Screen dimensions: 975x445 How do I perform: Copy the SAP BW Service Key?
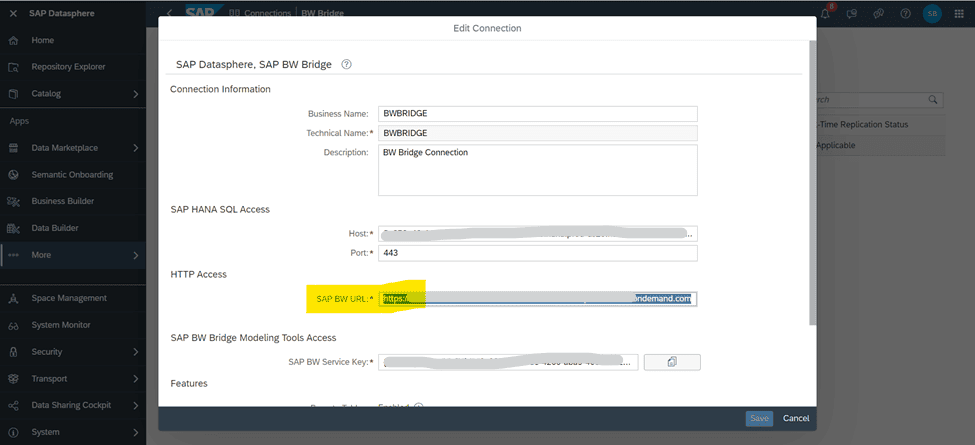tap(672, 362)
